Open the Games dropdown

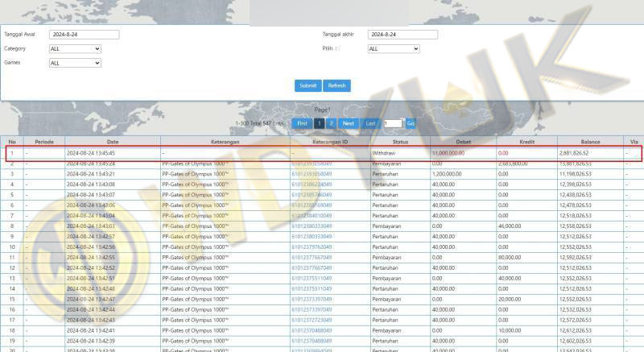tap(75, 62)
